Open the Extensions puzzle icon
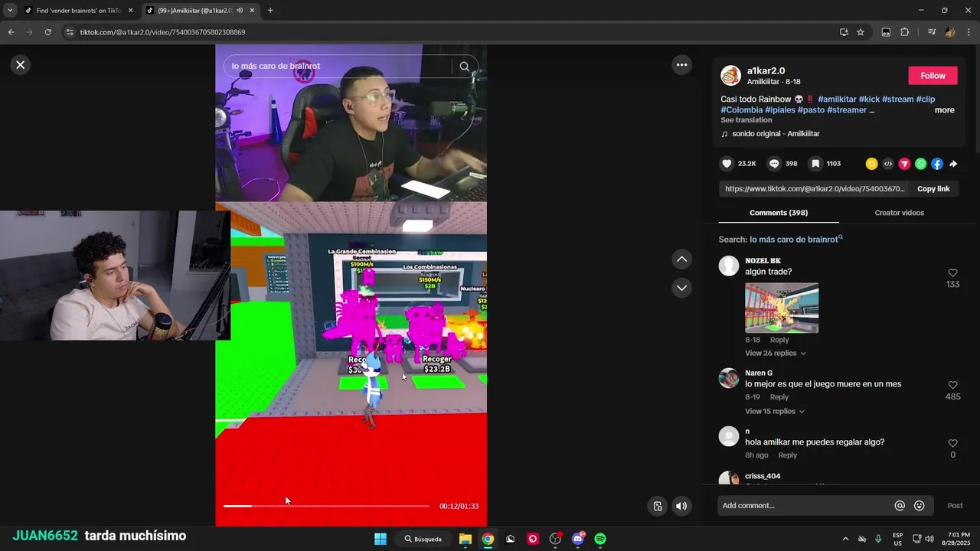 pos(904,32)
